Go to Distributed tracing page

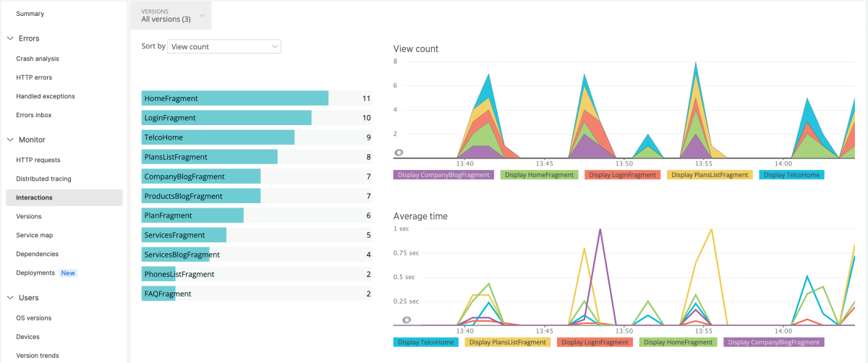click(43, 179)
